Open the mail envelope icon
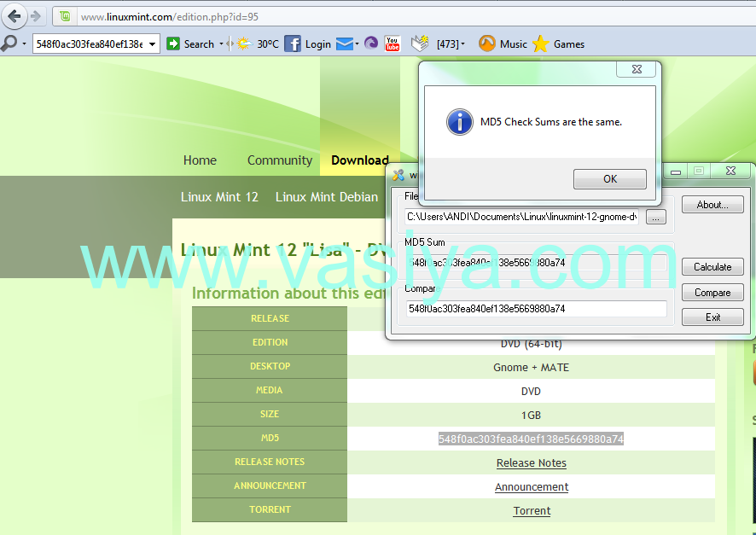This screenshot has width=756, height=535. click(344, 44)
